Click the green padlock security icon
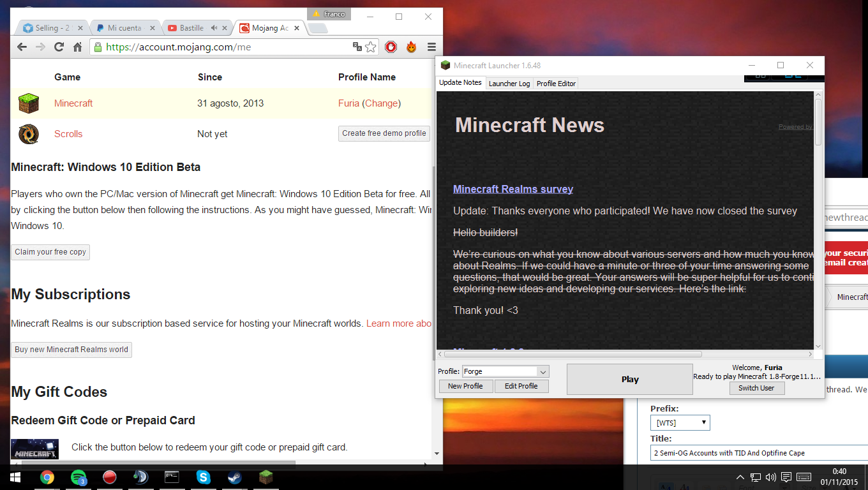The width and height of the screenshot is (868, 490). coord(98,47)
